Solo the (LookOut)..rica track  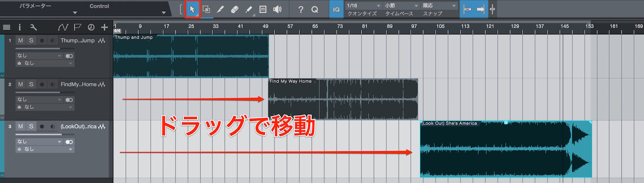[x=31, y=126]
